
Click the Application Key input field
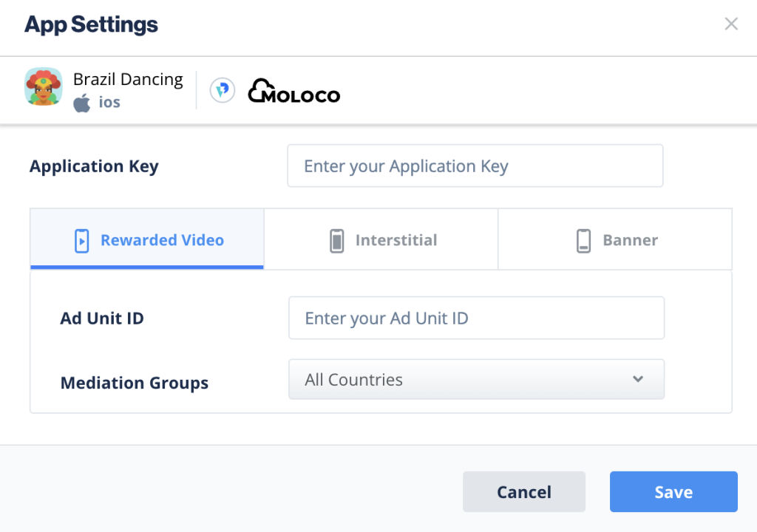475,166
